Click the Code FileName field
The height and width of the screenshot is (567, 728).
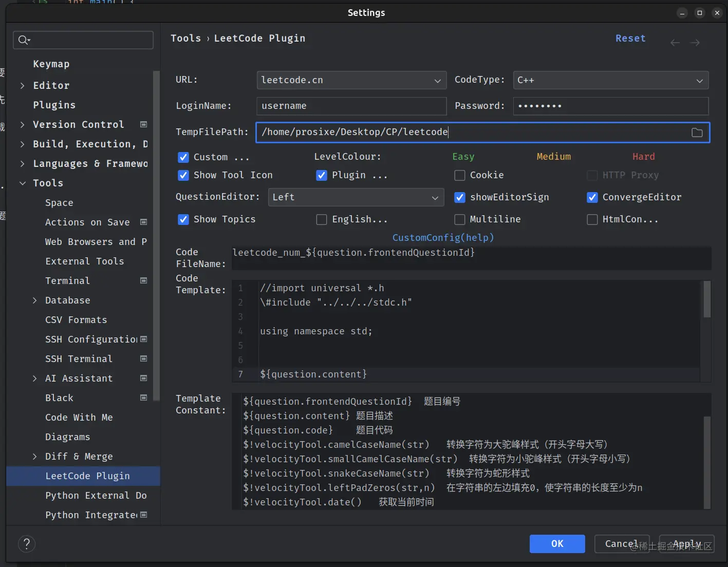(472, 258)
